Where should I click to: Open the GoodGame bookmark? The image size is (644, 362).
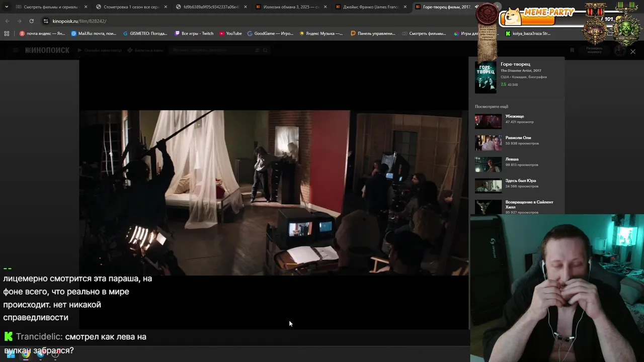click(270, 34)
